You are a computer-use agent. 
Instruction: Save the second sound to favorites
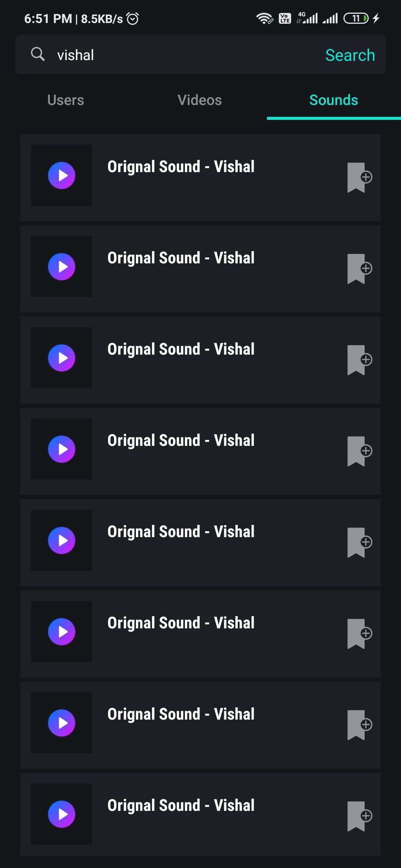(x=359, y=269)
